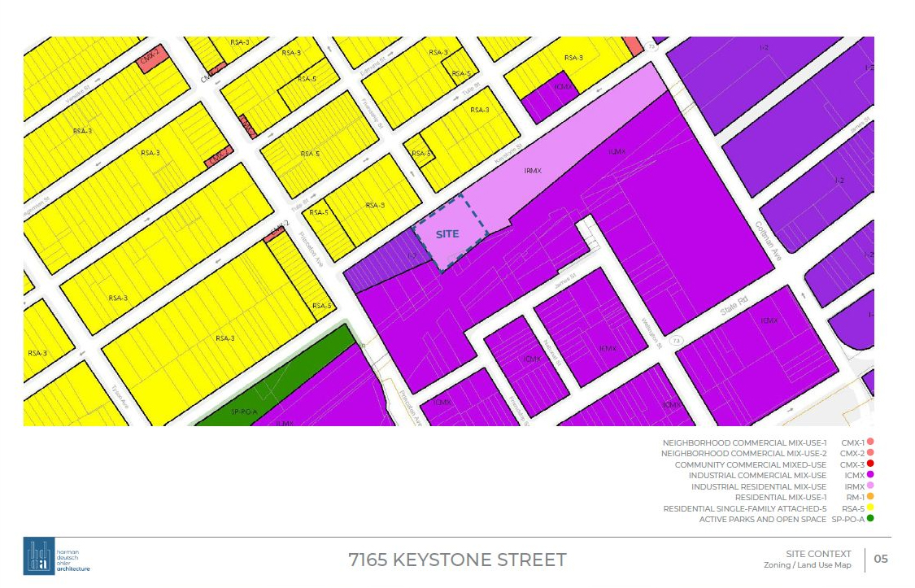Select 'ACTIVE PARKS AND OPEN SPACE' legend text
The height and width of the screenshot is (588, 915).
(763, 519)
